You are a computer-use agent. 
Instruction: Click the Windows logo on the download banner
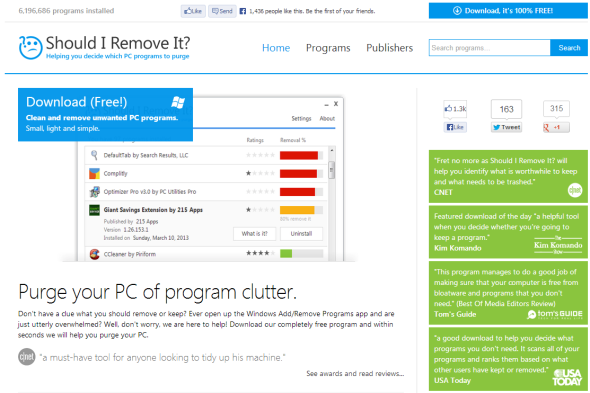pyautogui.click(x=178, y=102)
